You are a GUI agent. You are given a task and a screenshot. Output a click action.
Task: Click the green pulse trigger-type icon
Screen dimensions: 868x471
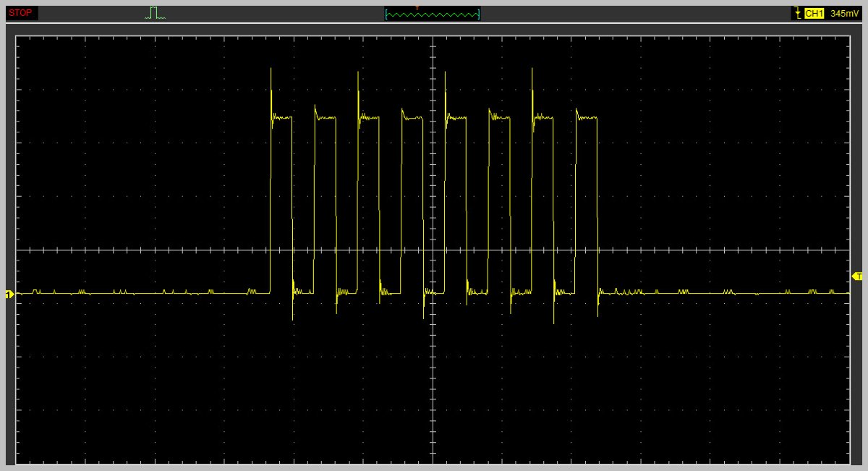click(155, 13)
